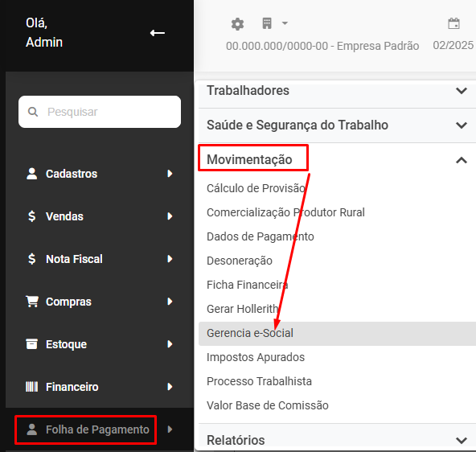Expand the Relatórios section chevron

point(462,440)
